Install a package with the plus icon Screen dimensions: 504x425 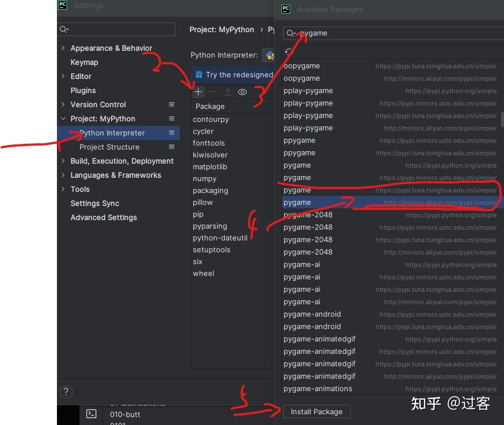[198, 91]
